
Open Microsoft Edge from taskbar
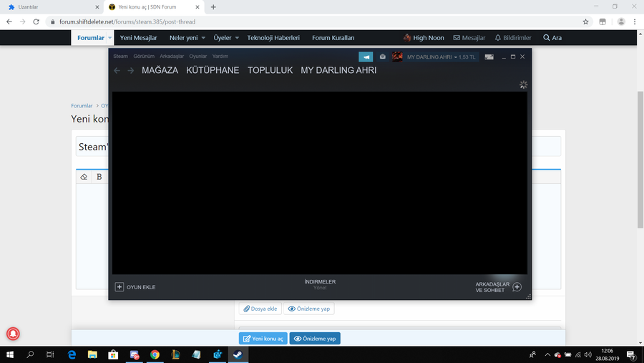pyautogui.click(x=72, y=354)
